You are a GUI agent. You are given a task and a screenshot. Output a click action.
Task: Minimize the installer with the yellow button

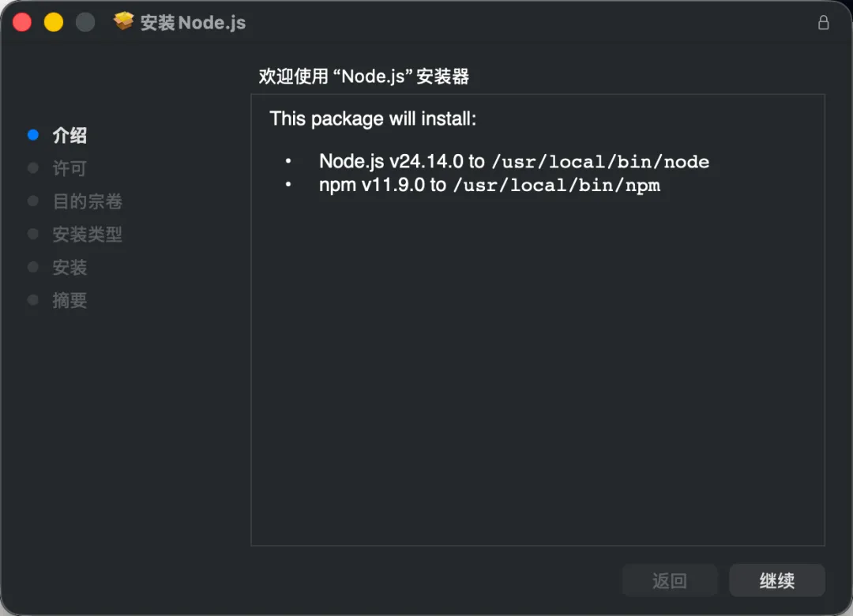coord(54,22)
